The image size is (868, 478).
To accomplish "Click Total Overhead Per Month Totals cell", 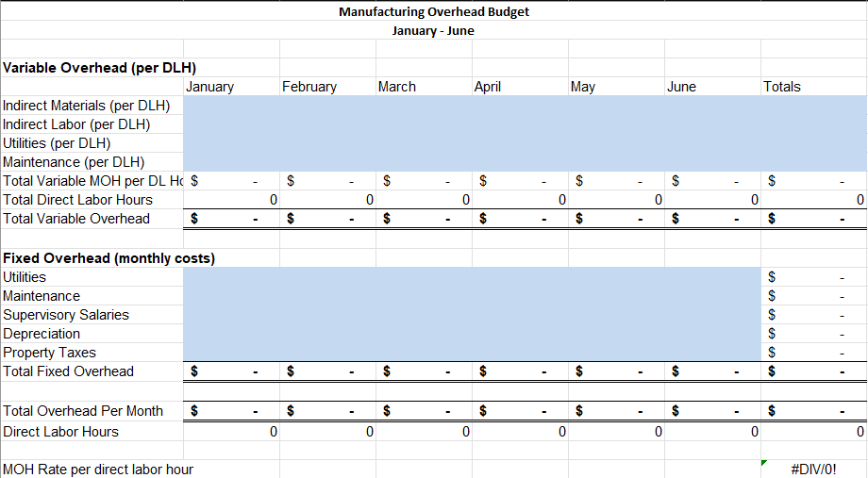I will [813, 411].
